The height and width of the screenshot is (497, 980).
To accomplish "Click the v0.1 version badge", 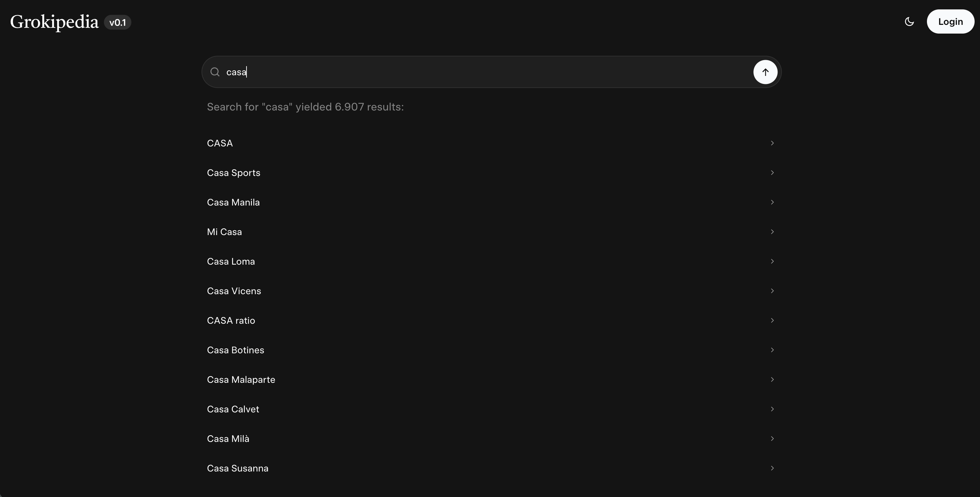I will tap(118, 22).
